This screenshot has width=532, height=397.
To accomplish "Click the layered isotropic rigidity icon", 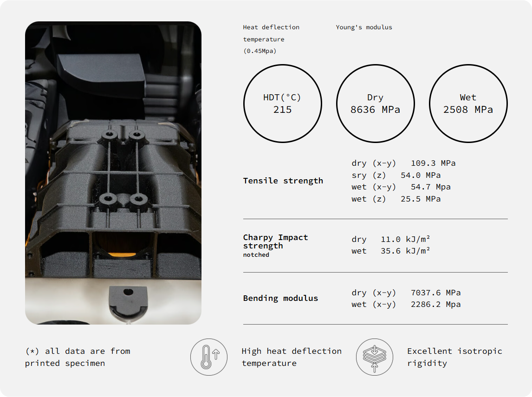I will (x=374, y=357).
